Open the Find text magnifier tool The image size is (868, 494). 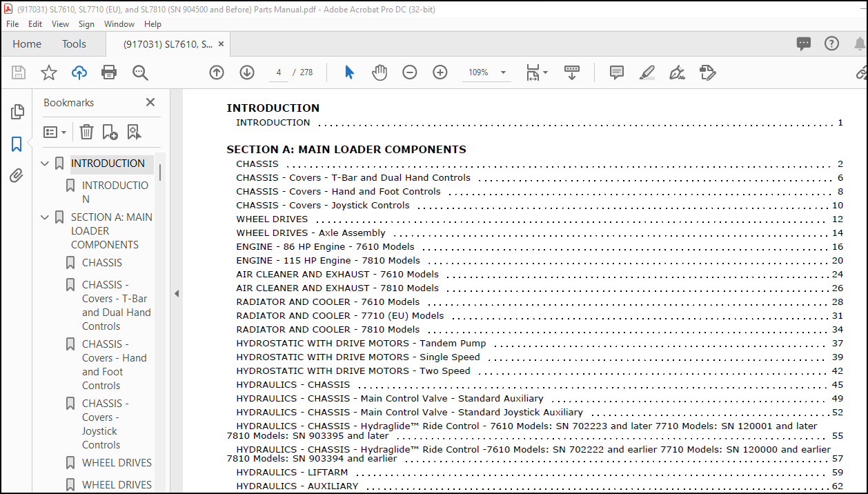140,72
